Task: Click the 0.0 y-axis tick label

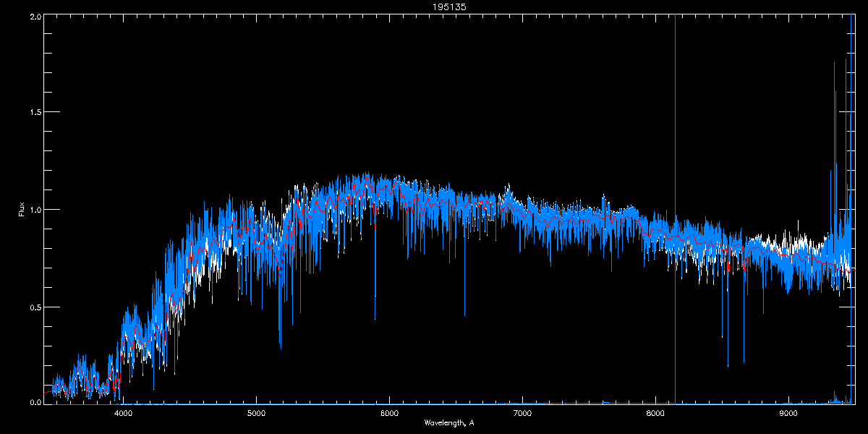Action: [x=35, y=402]
